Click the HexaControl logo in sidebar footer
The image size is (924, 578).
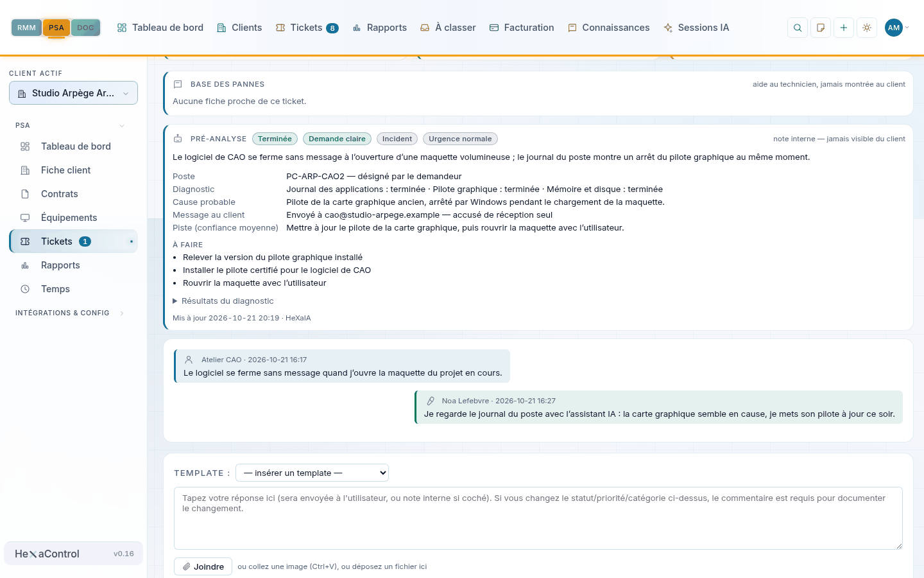(47, 554)
